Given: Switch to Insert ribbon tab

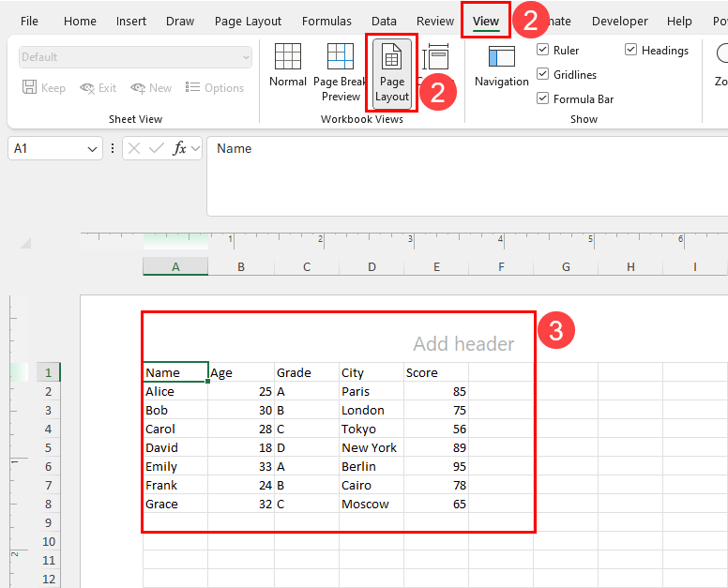Looking at the screenshot, I should pyautogui.click(x=131, y=22).
